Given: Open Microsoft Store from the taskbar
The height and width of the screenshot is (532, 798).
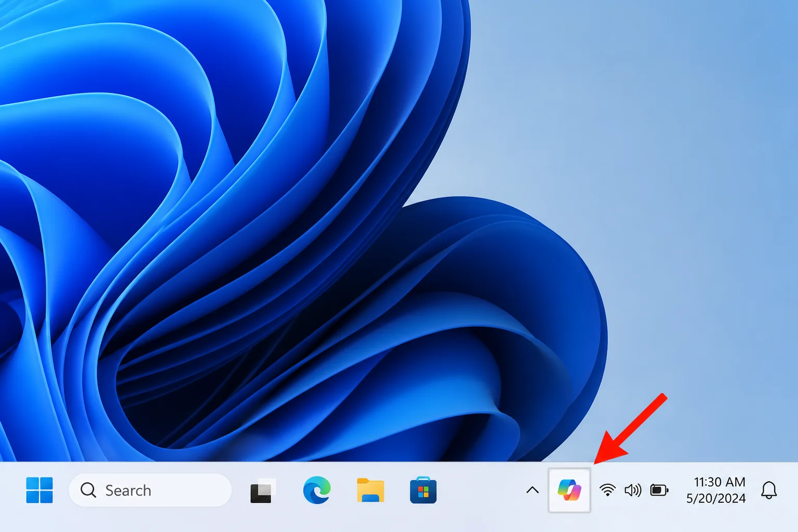Looking at the screenshot, I should tap(423, 490).
